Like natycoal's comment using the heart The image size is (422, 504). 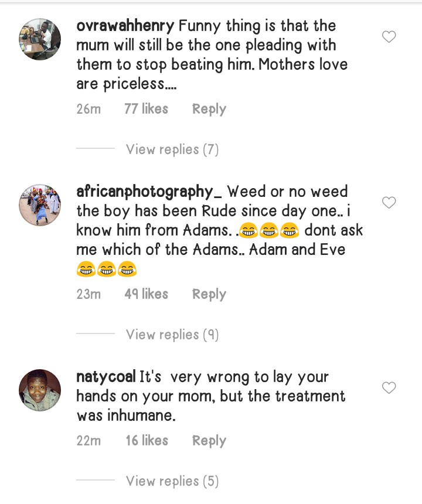389,388
